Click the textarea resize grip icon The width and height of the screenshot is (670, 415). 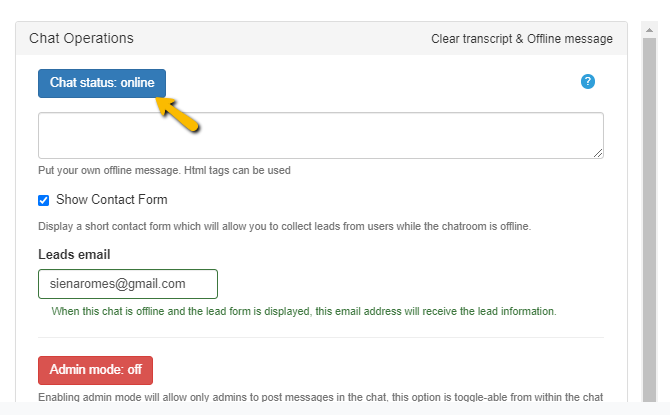tap(598, 153)
